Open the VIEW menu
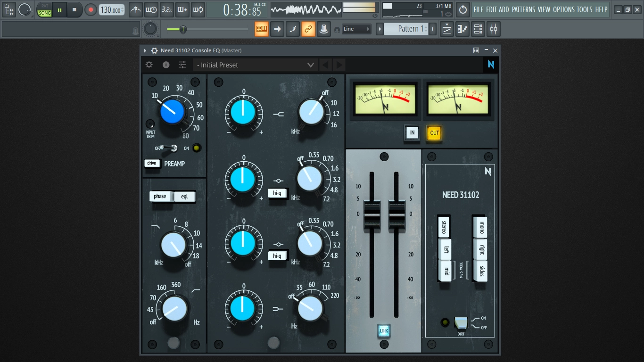This screenshot has height=362, width=644. point(544,9)
